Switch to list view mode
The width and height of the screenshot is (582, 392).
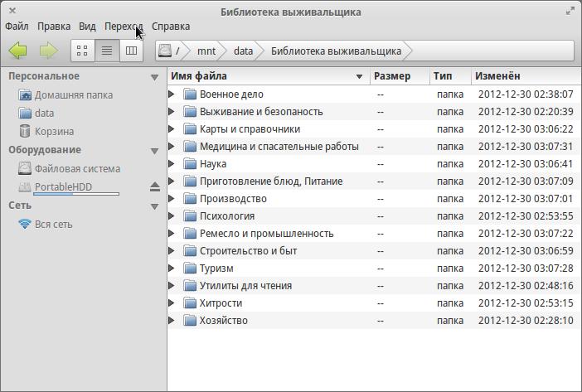click(107, 51)
